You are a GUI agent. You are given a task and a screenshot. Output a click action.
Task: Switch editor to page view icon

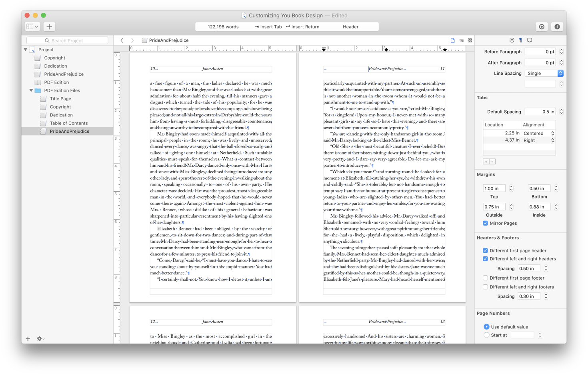click(x=452, y=40)
